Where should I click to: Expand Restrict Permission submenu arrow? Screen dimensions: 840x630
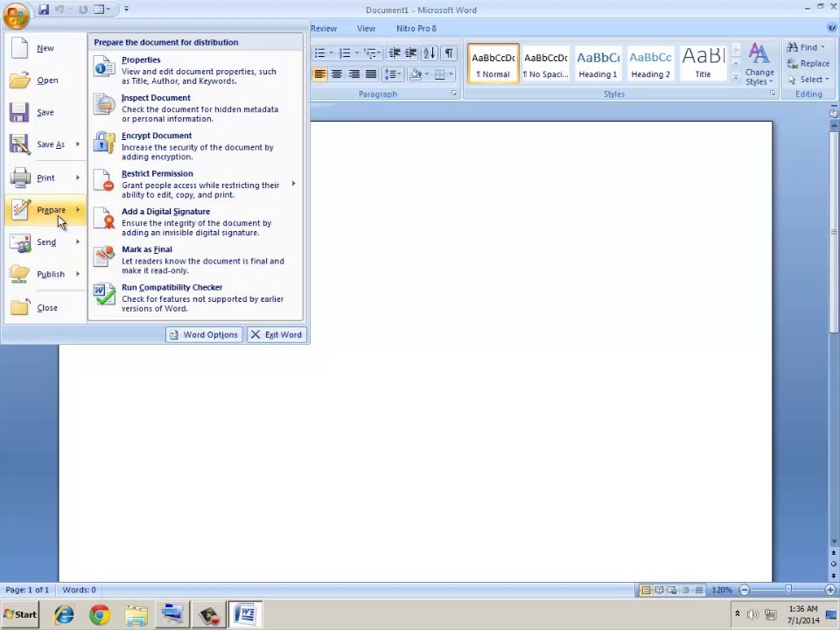pyautogui.click(x=294, y=184)
